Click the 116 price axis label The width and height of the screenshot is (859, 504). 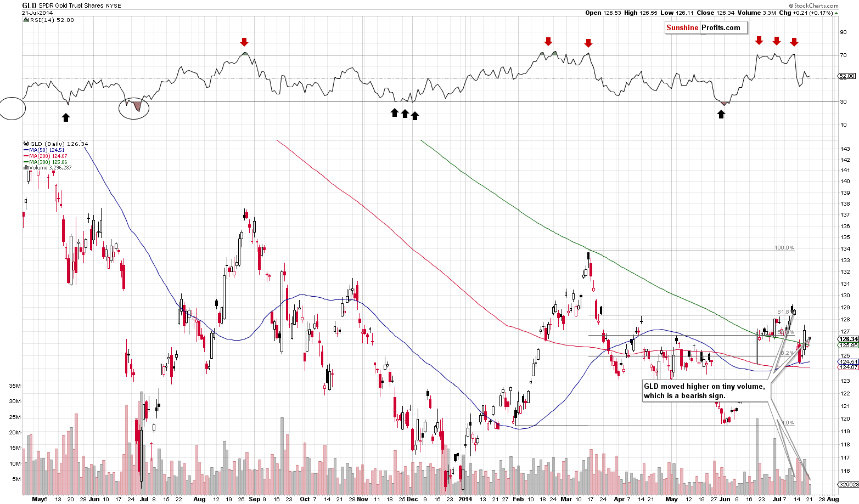tap(845, 471)
